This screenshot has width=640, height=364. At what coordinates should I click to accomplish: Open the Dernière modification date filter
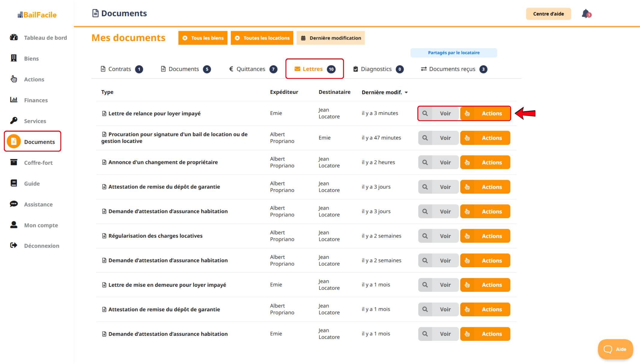pyautogui.click(x=330, y=38)
